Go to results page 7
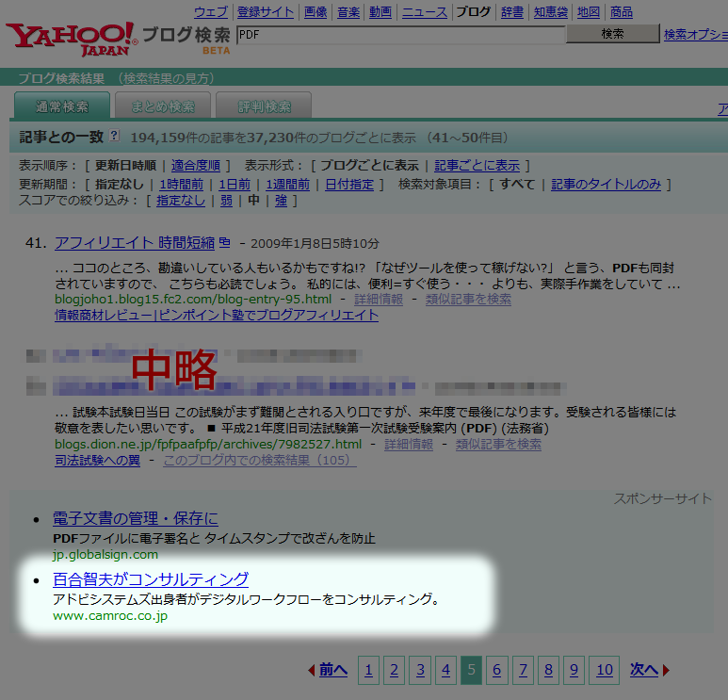Screen dimensions: 728x700 (523, 670)
